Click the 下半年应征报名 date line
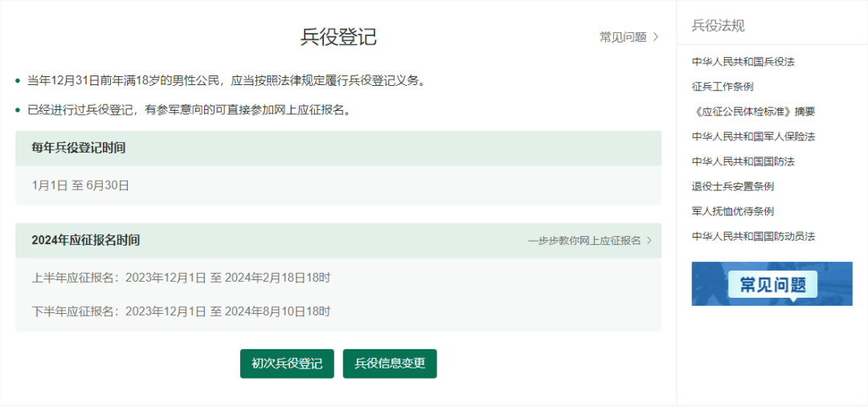The width and height of the screenshot is (868, 407). 181,311
